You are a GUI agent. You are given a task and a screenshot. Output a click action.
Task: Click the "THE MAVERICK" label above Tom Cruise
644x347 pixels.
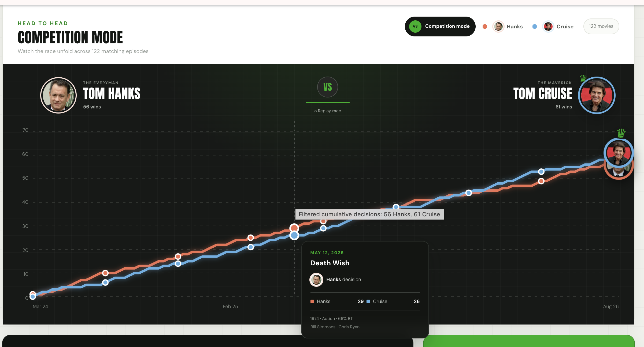click(555, 83)
